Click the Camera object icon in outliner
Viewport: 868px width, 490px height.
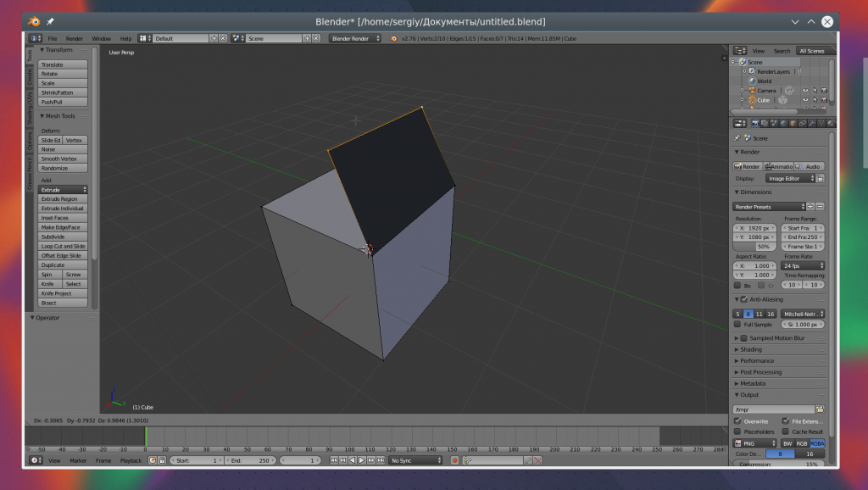750,90
